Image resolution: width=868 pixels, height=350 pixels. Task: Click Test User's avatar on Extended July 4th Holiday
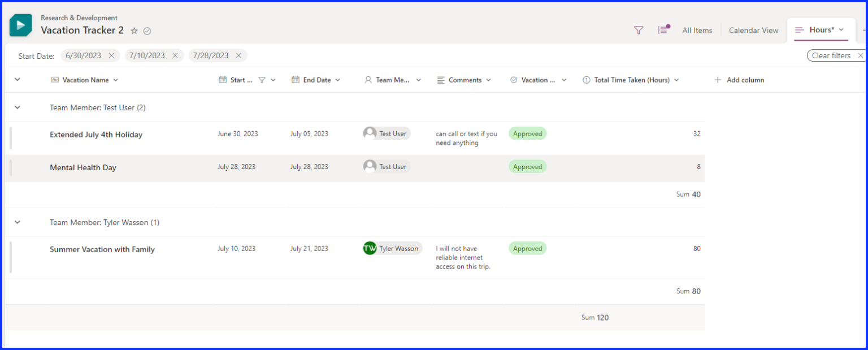370,133
